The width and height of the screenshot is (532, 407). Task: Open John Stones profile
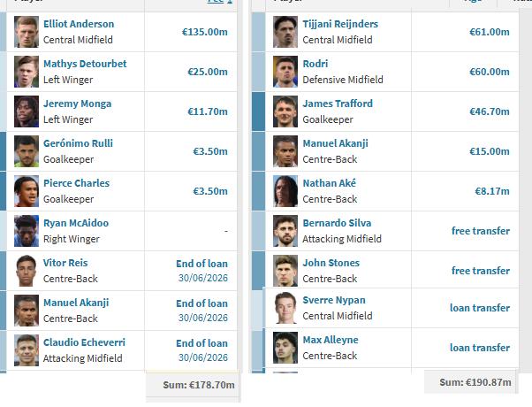pos(331,263)
